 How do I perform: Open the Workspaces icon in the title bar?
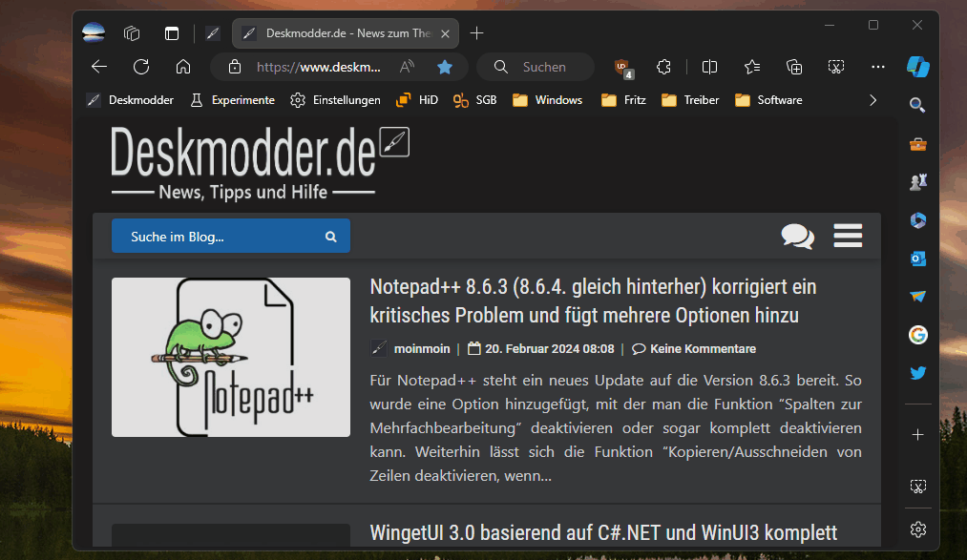[132, 33]
